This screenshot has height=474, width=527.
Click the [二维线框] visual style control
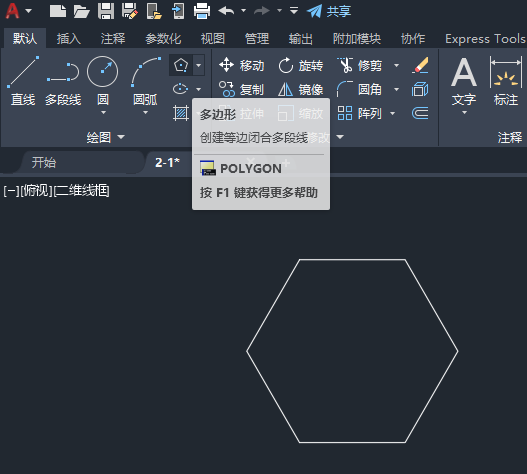click(82, 191)
